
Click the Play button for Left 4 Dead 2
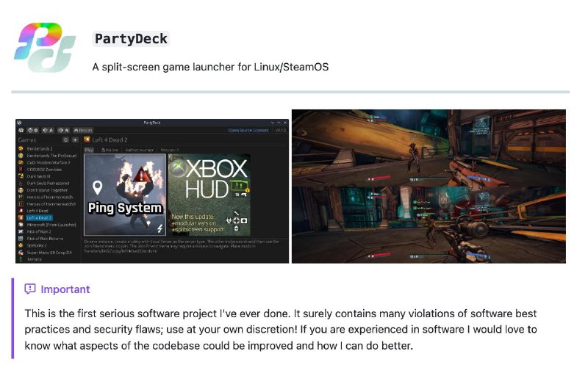click(89, 150)
